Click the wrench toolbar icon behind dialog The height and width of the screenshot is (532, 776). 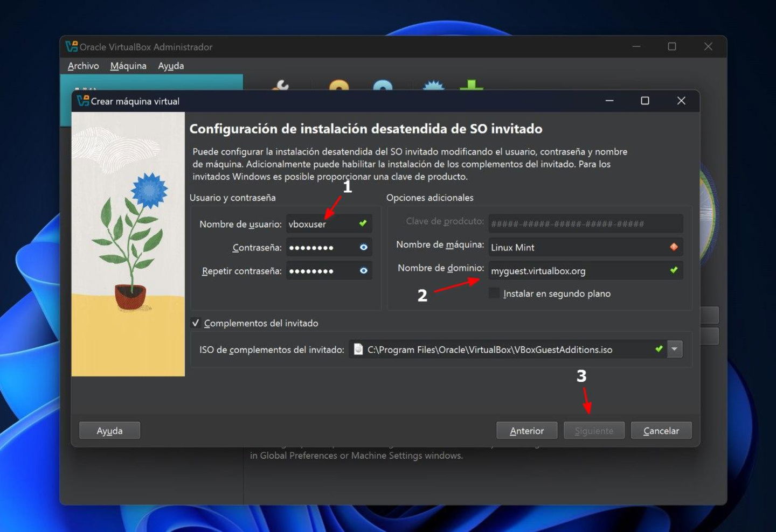coord(281,86)
